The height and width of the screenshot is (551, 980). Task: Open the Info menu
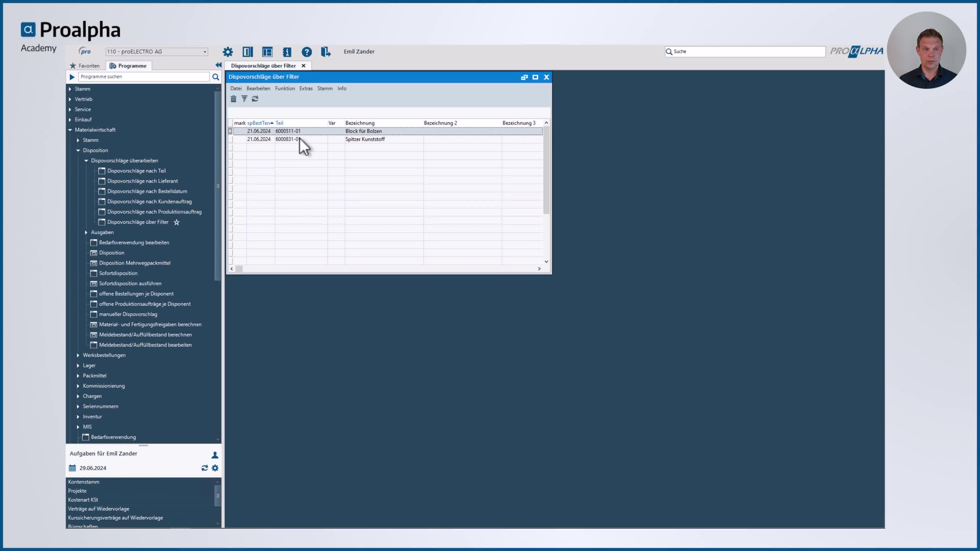pyautogui.click(x=342, y=88)
